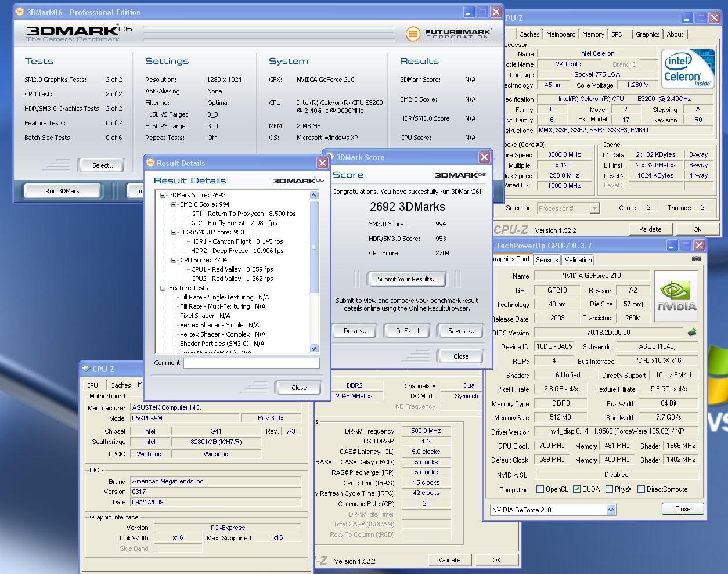Click Close in Result Details window
The image size is (728, 574).
pyautogui.click(x=299, y=388)
